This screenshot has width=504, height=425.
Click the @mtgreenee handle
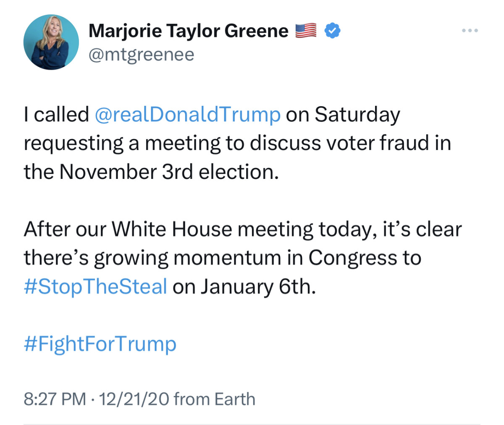tap(141, 54)
